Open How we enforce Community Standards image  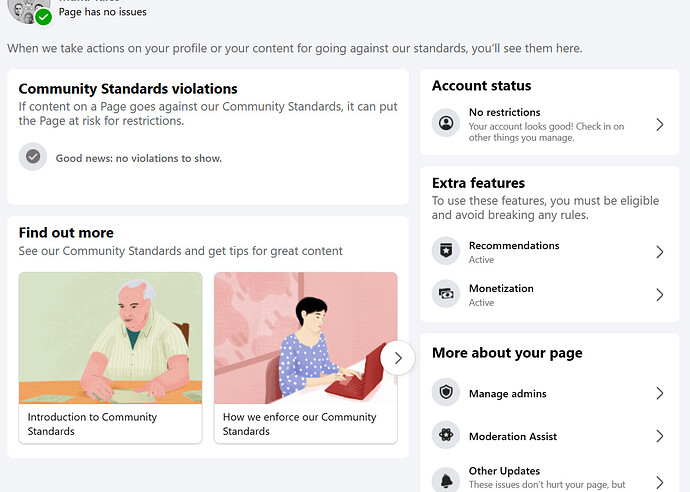(306, 338)
